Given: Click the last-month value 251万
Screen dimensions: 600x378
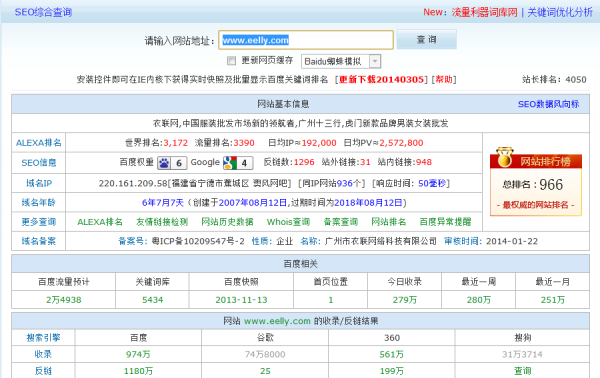Looking at the screenshot, I should click(x=553, y=300).
